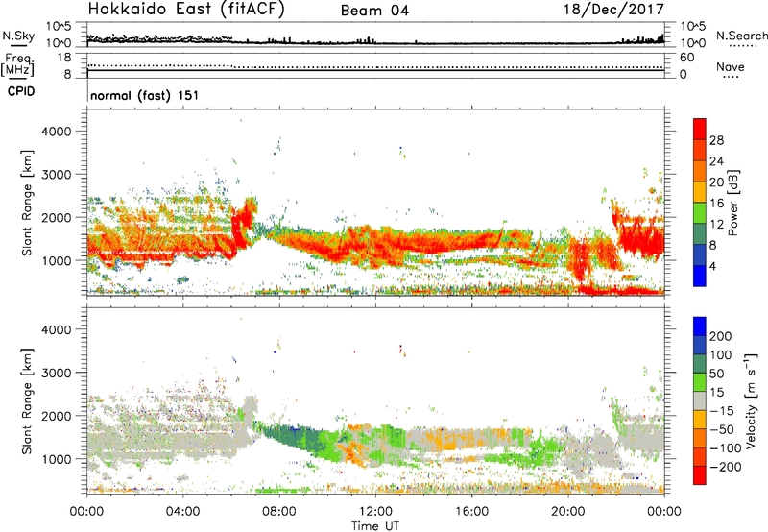Click the left '10^5' noise axis label
768x532 pixels.
[x=59, y=27]
